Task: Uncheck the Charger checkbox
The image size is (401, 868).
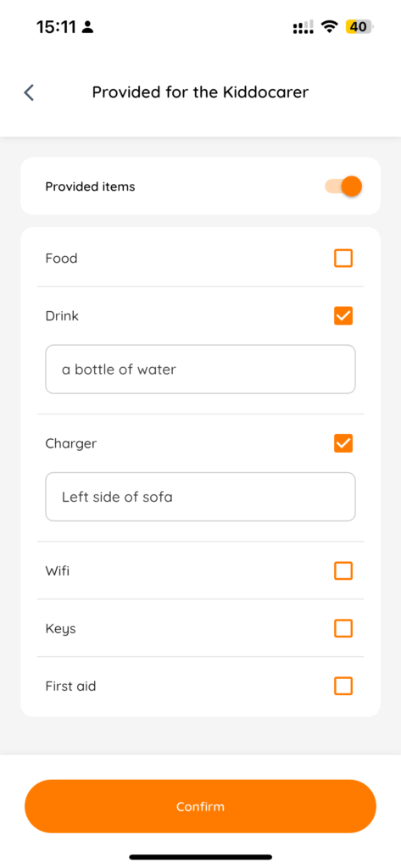Action: (343, 443)
